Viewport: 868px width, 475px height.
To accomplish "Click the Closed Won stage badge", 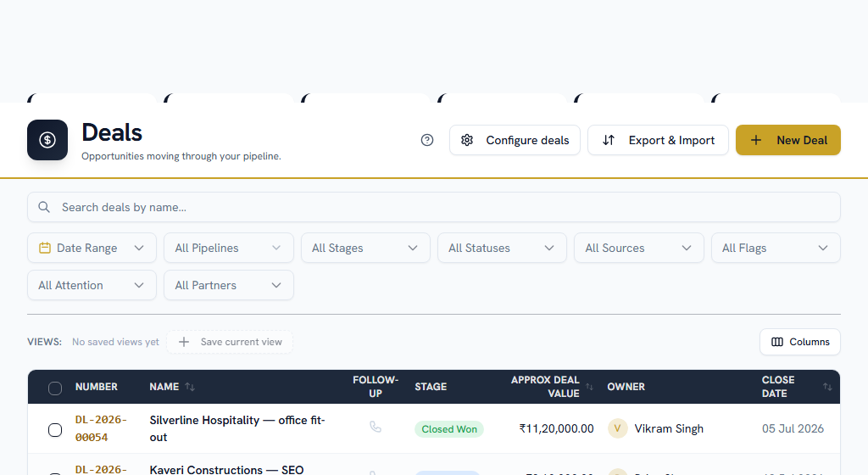I will (449, 429).
